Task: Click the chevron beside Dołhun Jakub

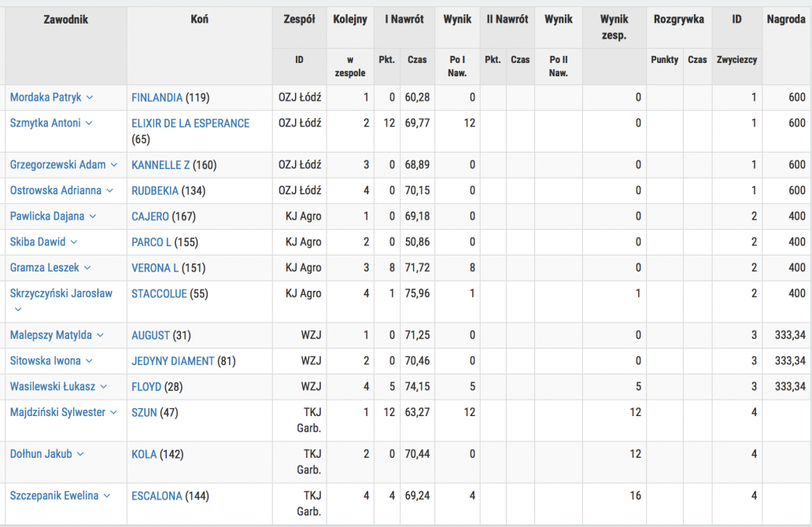Action: tap(80, 454)
